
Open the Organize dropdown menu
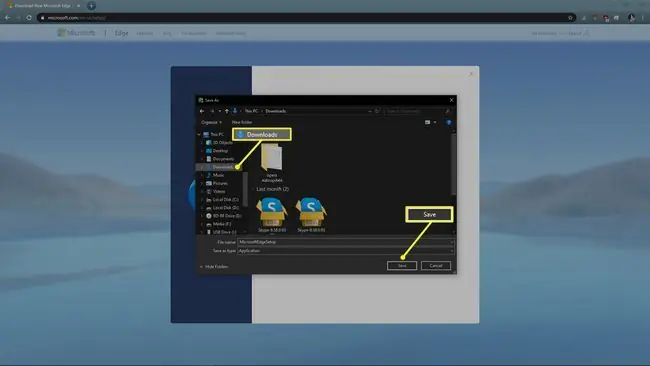pyautogui.click(x=211, y=122)
